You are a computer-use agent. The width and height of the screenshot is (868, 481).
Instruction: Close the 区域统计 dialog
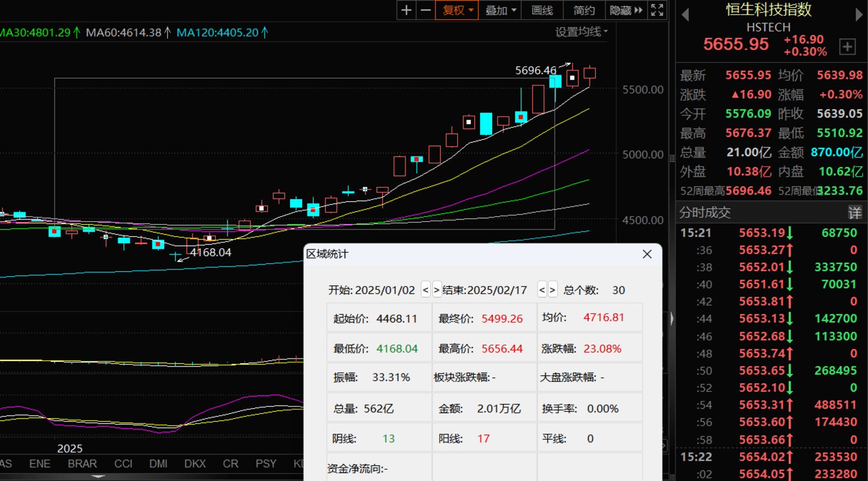(x=647, y=254)
